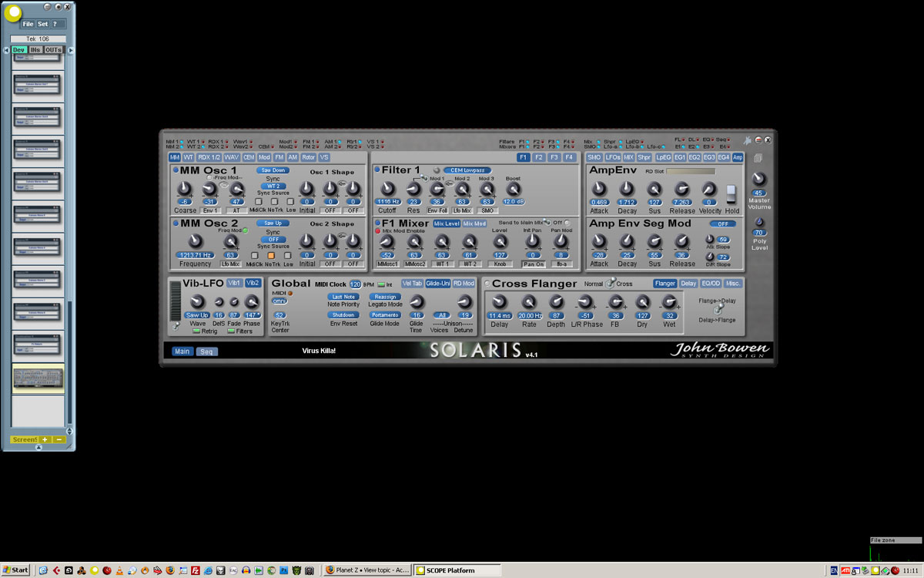Select the F4 filter tab
Screen dimensions: 924x578
click(x=569, y=157)
